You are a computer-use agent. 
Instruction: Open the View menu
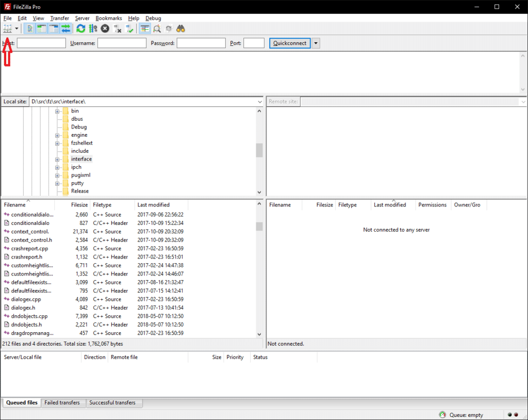[x=38, y=18]
